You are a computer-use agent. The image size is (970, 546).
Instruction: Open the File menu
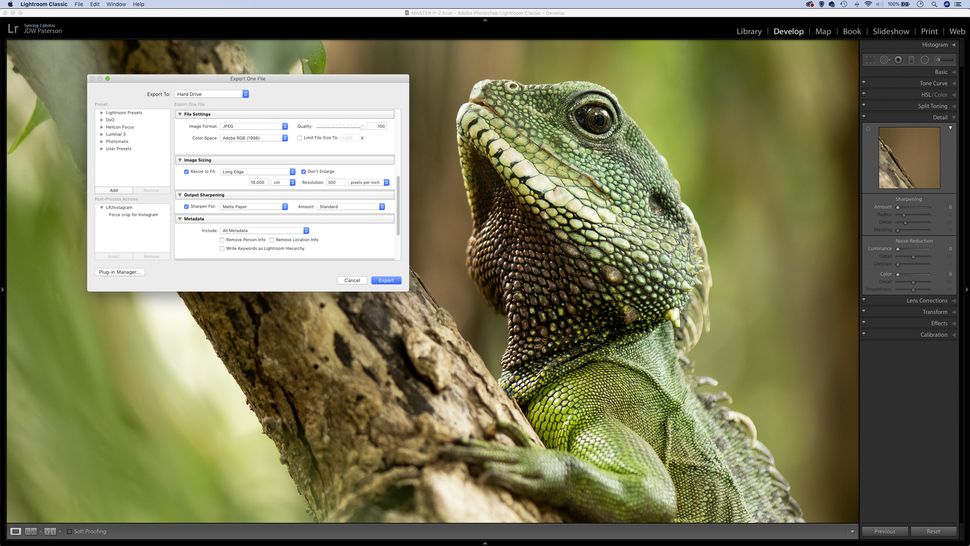79,4
